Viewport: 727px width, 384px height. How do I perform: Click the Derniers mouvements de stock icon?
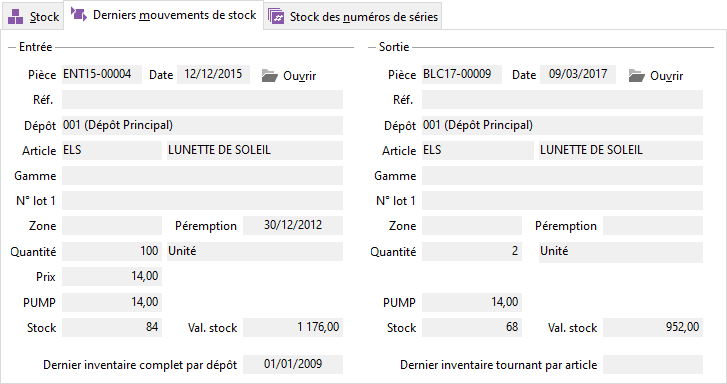(78, 14)
